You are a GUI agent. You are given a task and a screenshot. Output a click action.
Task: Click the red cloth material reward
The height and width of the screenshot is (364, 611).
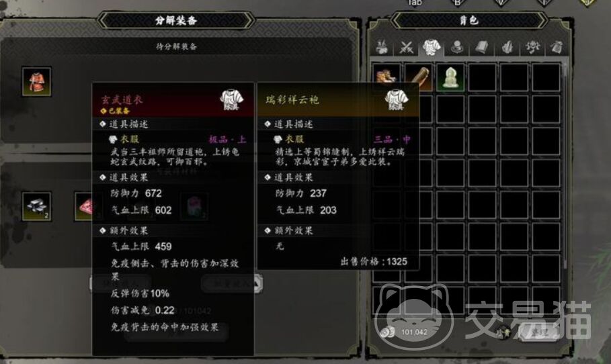click(84, 206)
